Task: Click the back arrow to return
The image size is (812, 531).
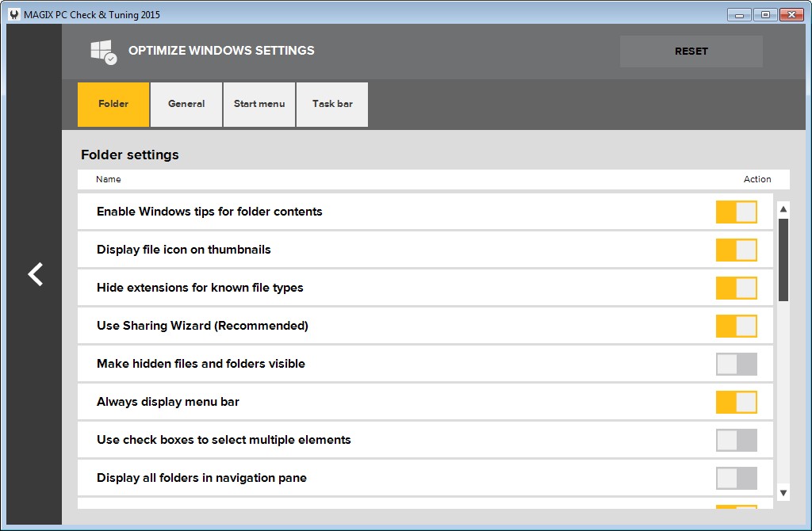Action: click(34, 274)
